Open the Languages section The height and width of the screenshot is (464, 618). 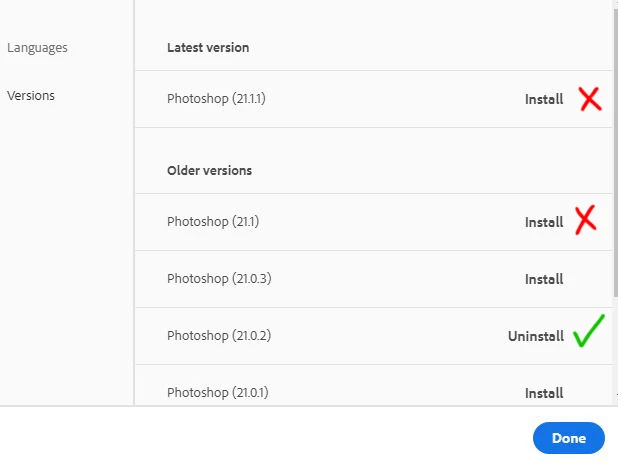coord(37,48)
